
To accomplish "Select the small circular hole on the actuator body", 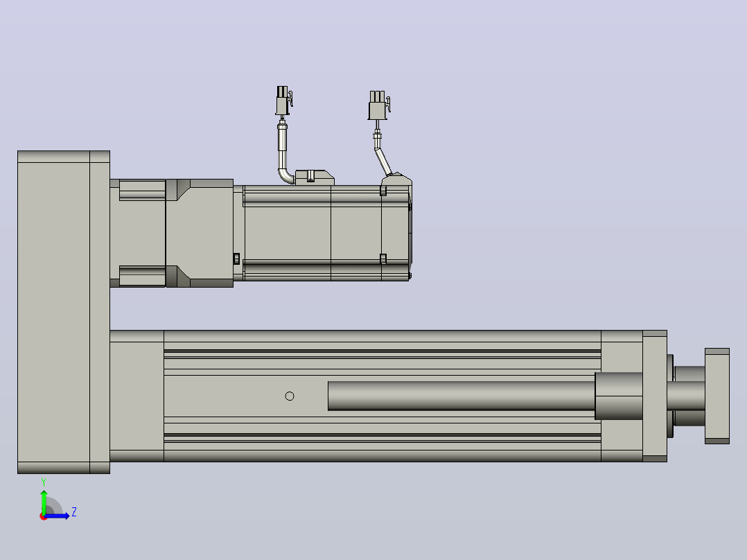I will pyautogui.click(x=289, y=396).
